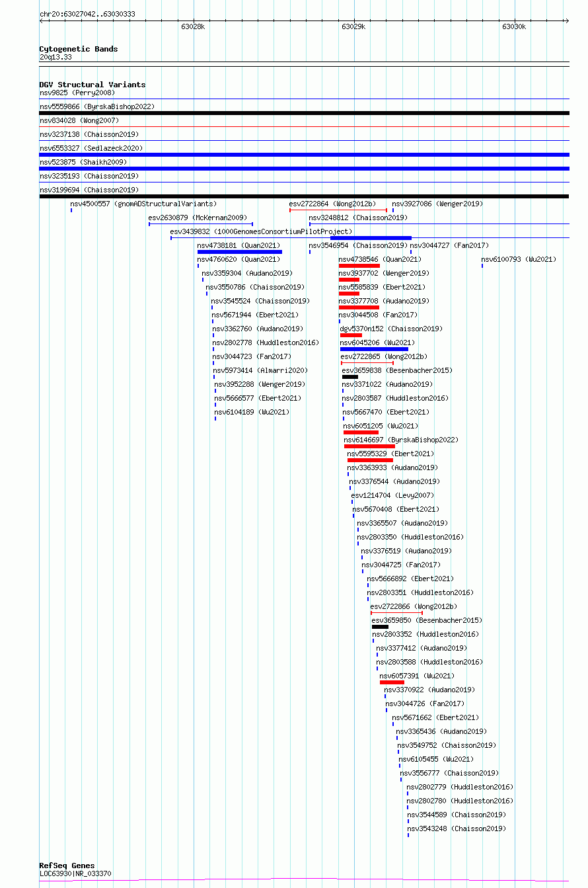Click nsv3248812 (Chaisson2019) label

[x=358, y=218]
